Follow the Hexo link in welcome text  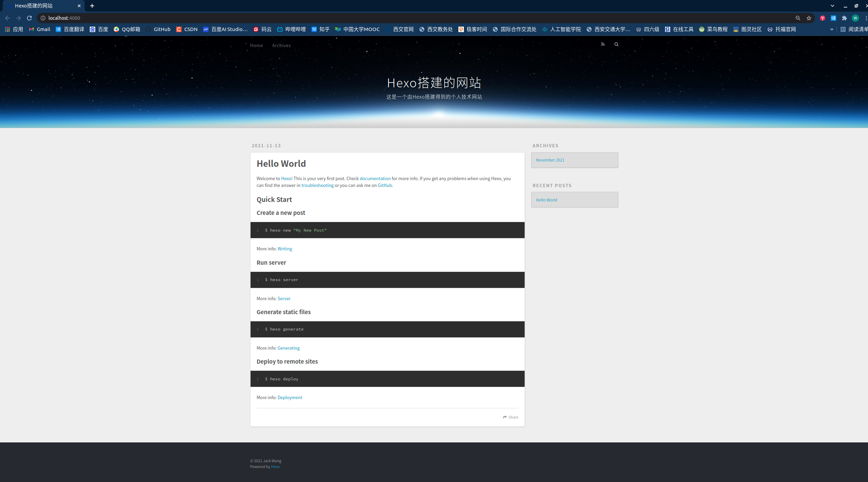coord(286,178)
